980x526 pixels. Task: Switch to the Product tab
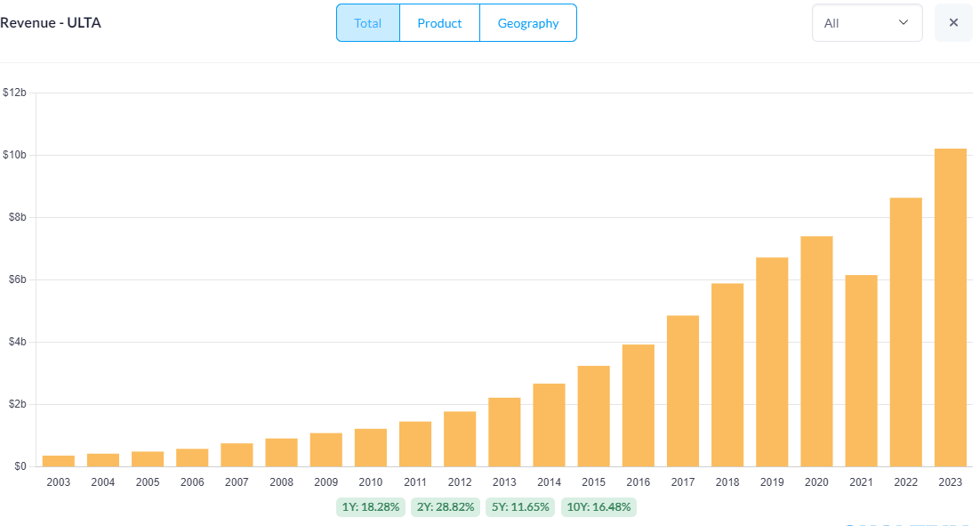[x=439, y=23]
